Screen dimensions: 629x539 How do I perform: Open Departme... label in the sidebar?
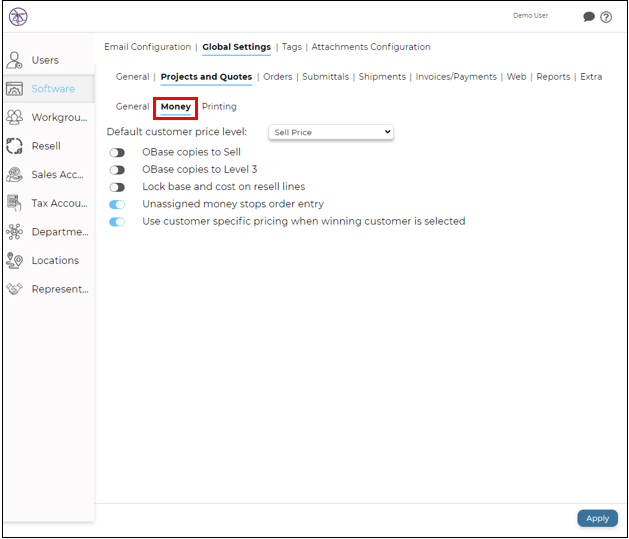coord(60,232)
